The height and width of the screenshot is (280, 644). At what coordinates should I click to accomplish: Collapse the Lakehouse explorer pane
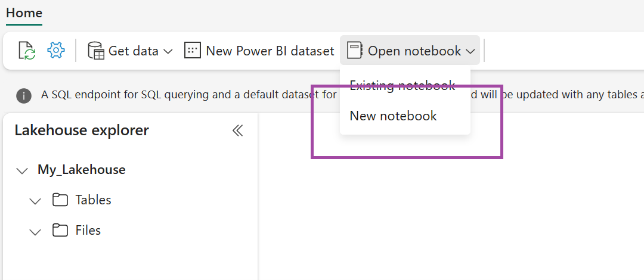pyautogui.click(x=237, y=130)
